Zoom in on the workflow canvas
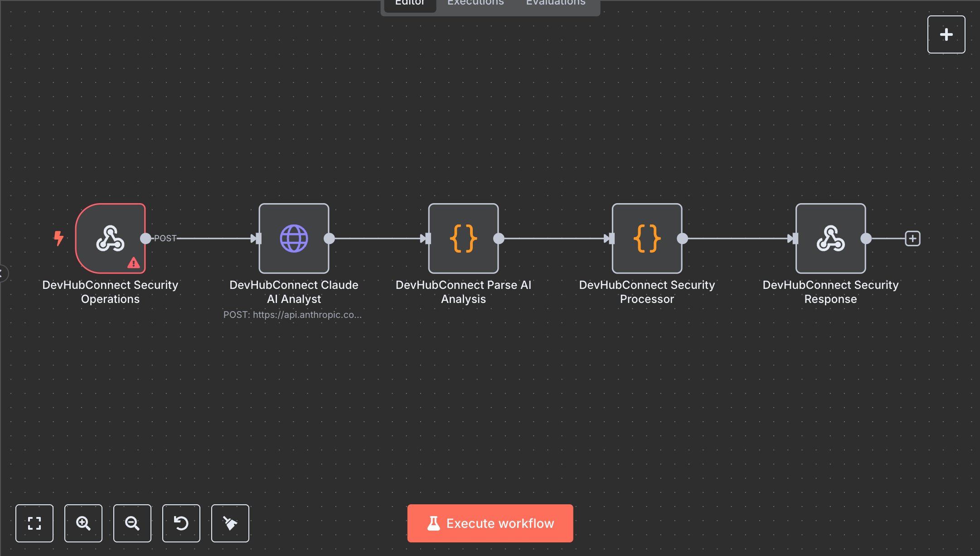 coord(83,523)
